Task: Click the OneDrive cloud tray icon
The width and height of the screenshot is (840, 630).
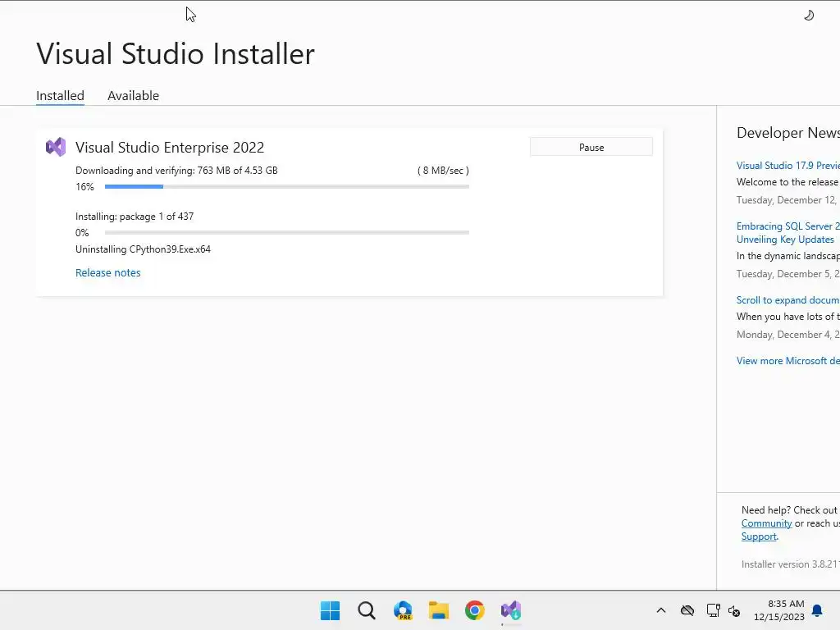Action: pos(687,610)
